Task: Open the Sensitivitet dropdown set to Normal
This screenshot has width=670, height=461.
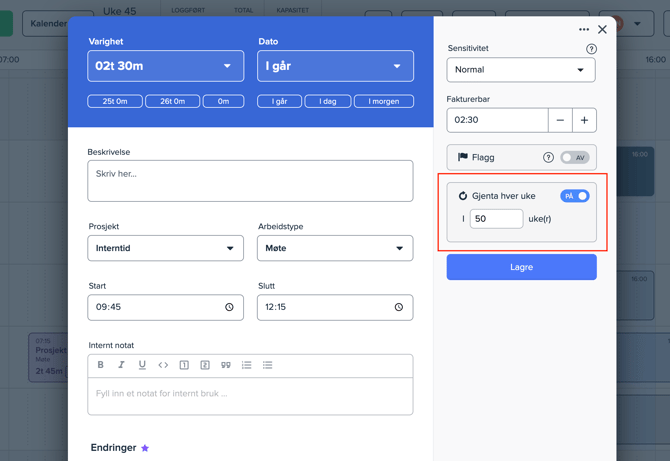Action: [521, 70]
